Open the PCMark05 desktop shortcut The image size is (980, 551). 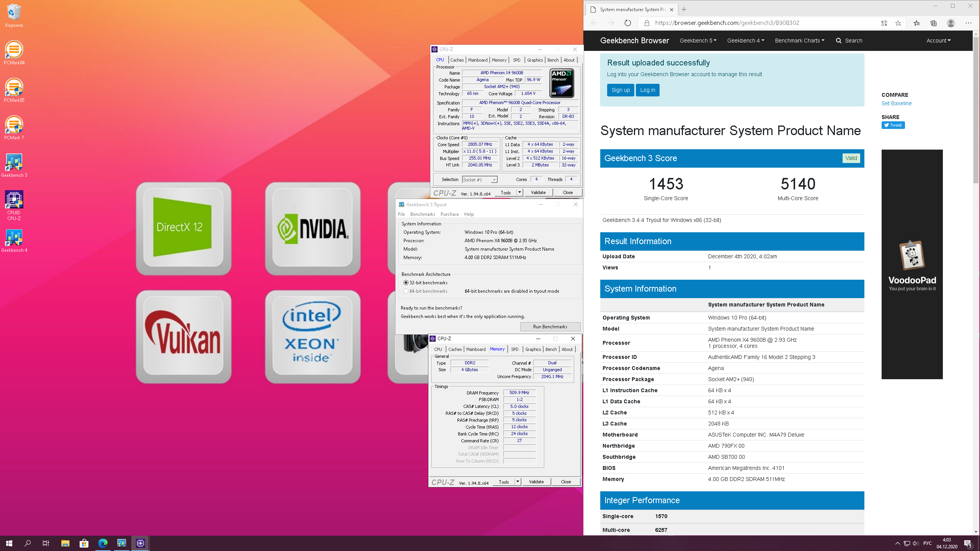pyautogui.click(x=14, y=90)
